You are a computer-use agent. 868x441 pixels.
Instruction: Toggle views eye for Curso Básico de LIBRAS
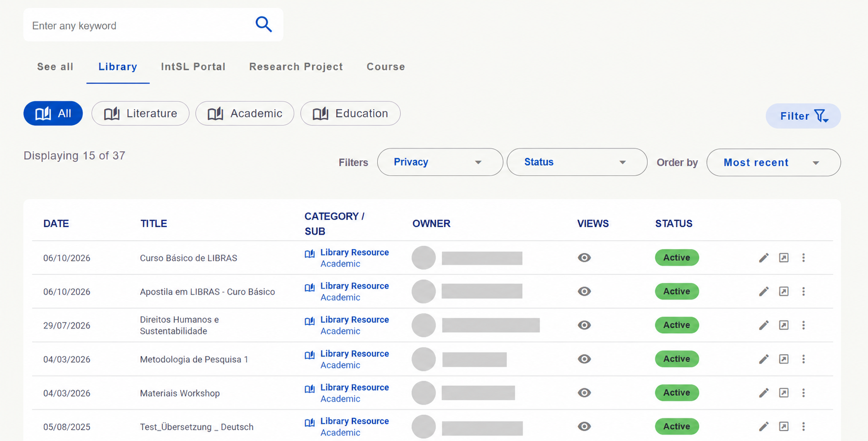pyautogui.click(x=584, y=257)
